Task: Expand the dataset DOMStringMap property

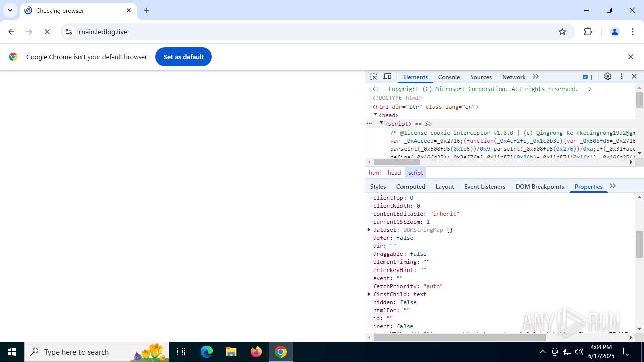Action: click(369, 230)
